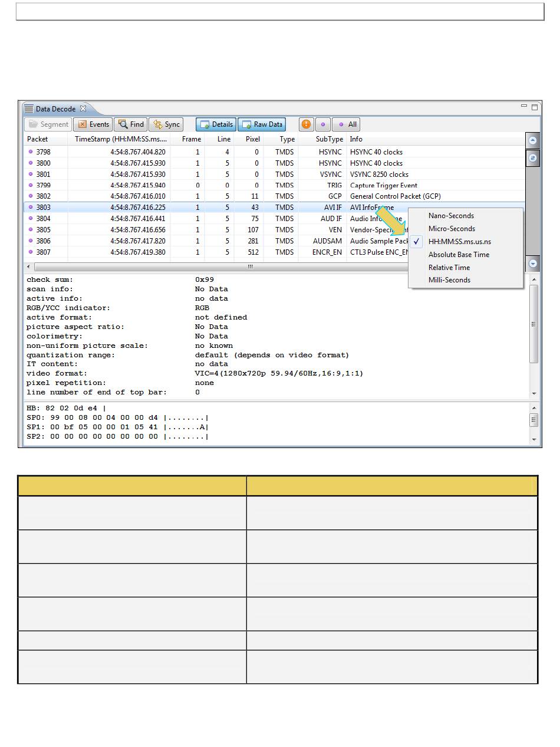
Task: Click the scroll-to-bottom round arrow icon
Action: point(533,264)
